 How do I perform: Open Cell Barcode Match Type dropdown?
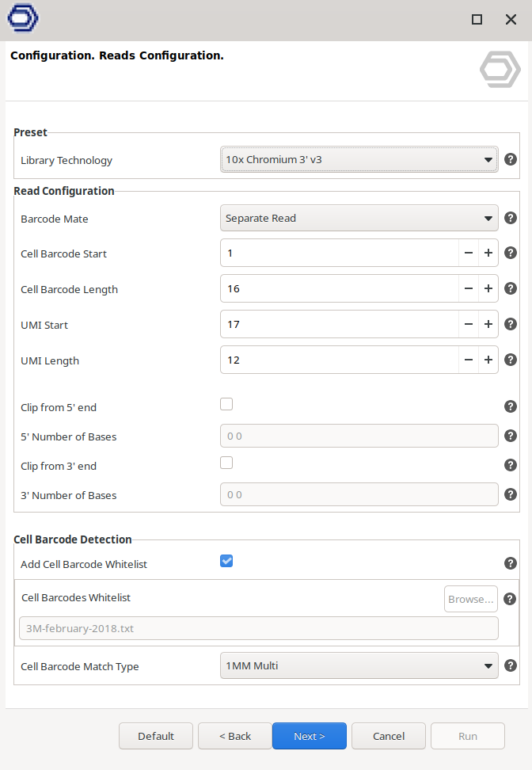tap(359, 666)
